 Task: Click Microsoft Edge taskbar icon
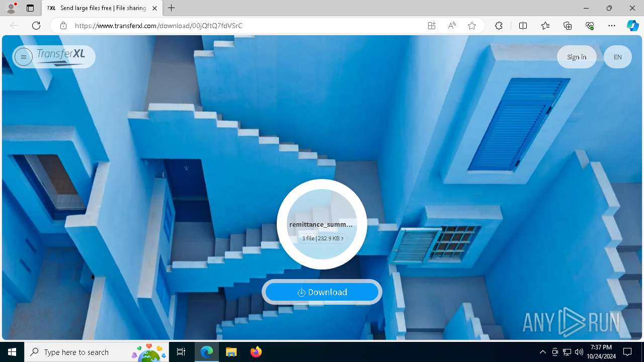[x=207, y=352]
